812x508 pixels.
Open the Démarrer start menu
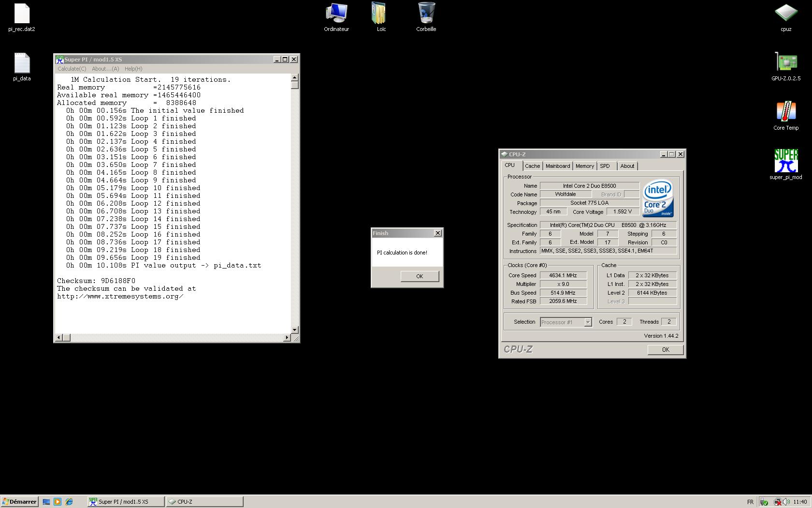[x=19, y=502]
